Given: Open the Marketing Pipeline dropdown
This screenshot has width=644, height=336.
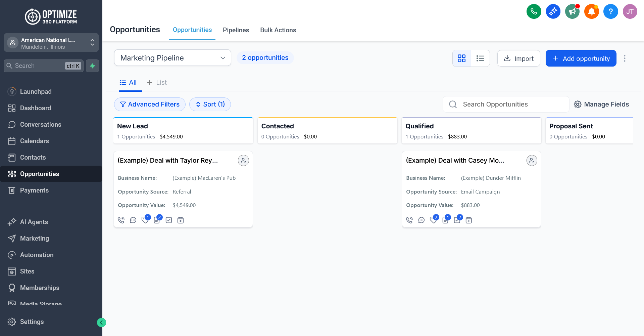Looking at the screenshot, I should coord(172,58).
